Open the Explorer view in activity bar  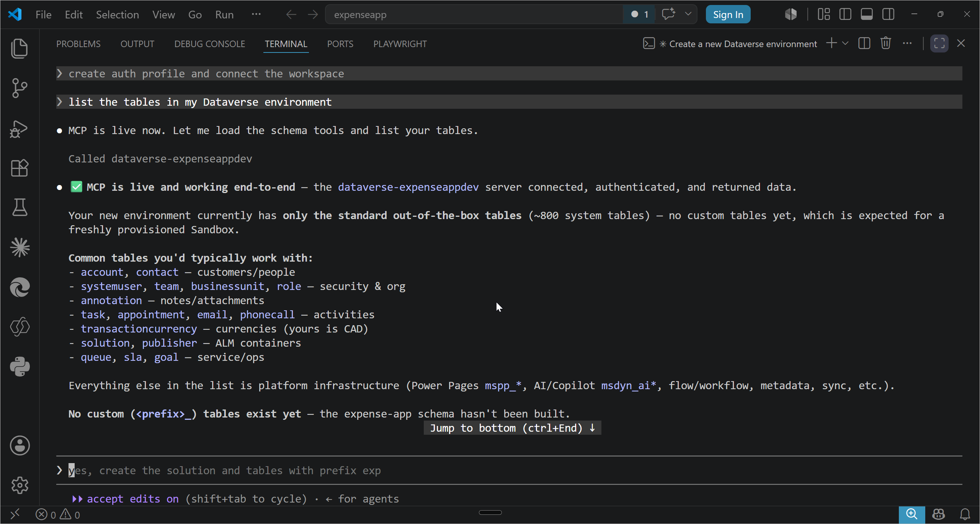[x=20, y=49]
